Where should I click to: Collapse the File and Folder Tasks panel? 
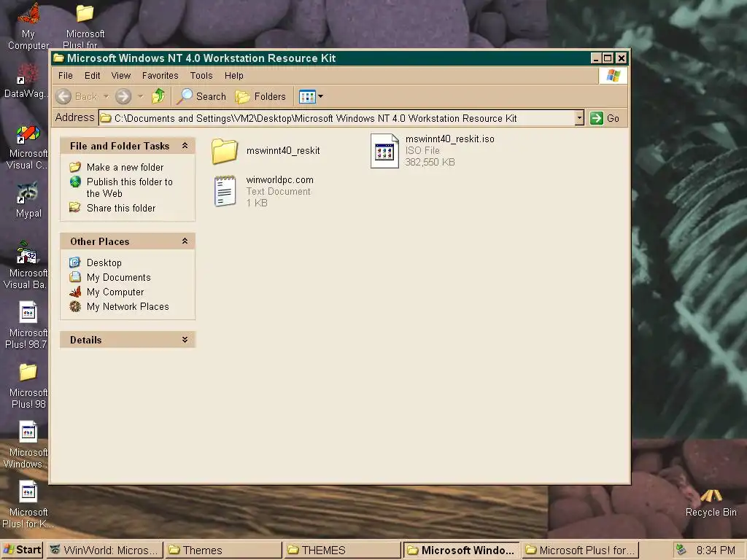click(x=185, y=146)
